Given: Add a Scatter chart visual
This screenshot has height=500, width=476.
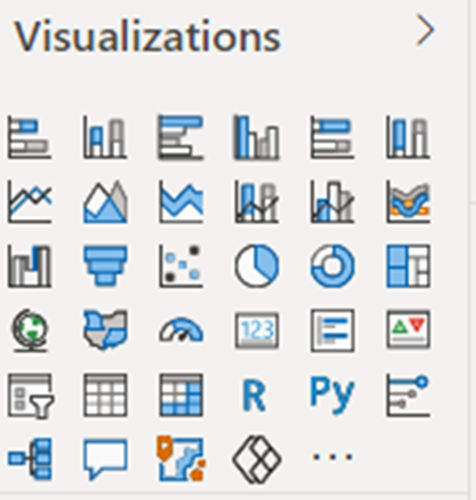Looking at the screenshot, I should [181, 266].
